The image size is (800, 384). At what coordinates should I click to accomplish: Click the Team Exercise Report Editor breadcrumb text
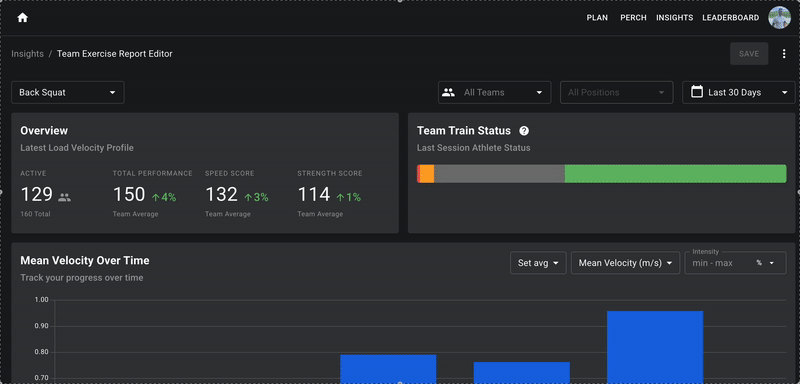click(x=114, y=54)
